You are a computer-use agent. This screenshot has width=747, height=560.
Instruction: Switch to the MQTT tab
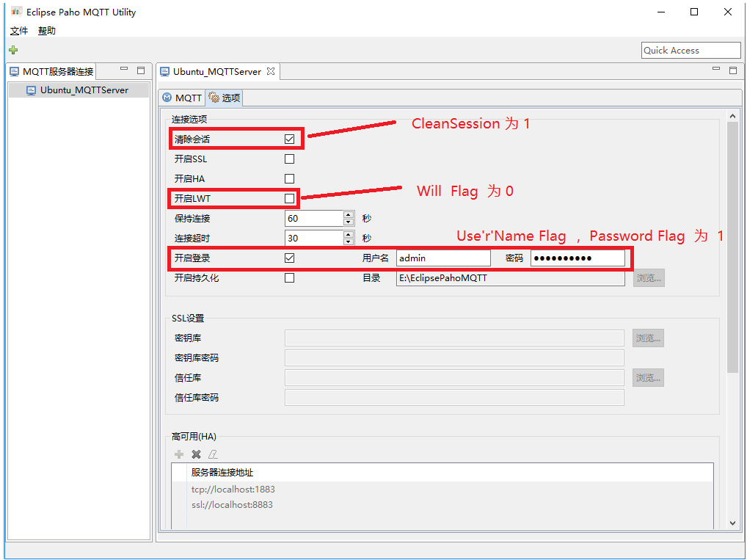[x=182, y=98]
